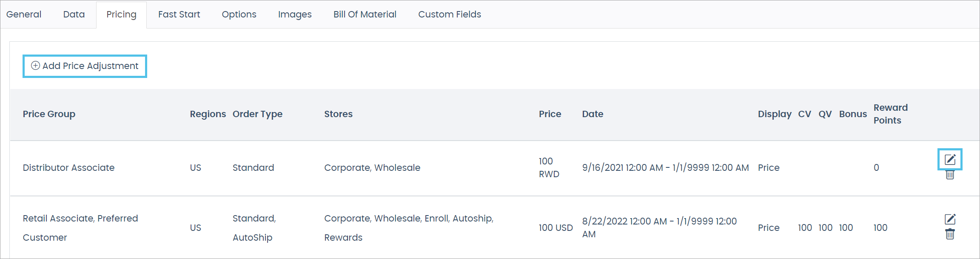Click the Reward Points column header
Image resolution: width=980 pixels, height=259 pixels.
coord(890,114)
